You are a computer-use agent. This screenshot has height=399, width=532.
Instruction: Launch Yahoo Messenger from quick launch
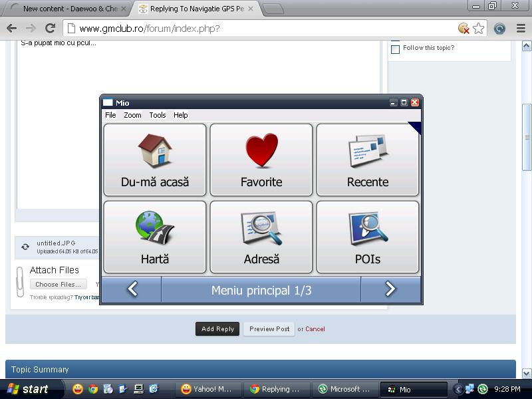pyautogui.click(x=78, y=389)
